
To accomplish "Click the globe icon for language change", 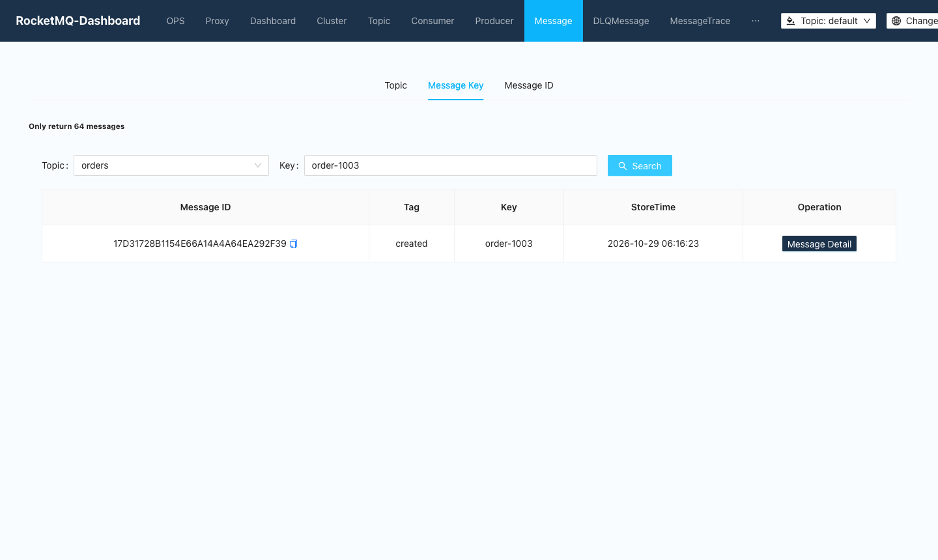I will tap(896, 21).
